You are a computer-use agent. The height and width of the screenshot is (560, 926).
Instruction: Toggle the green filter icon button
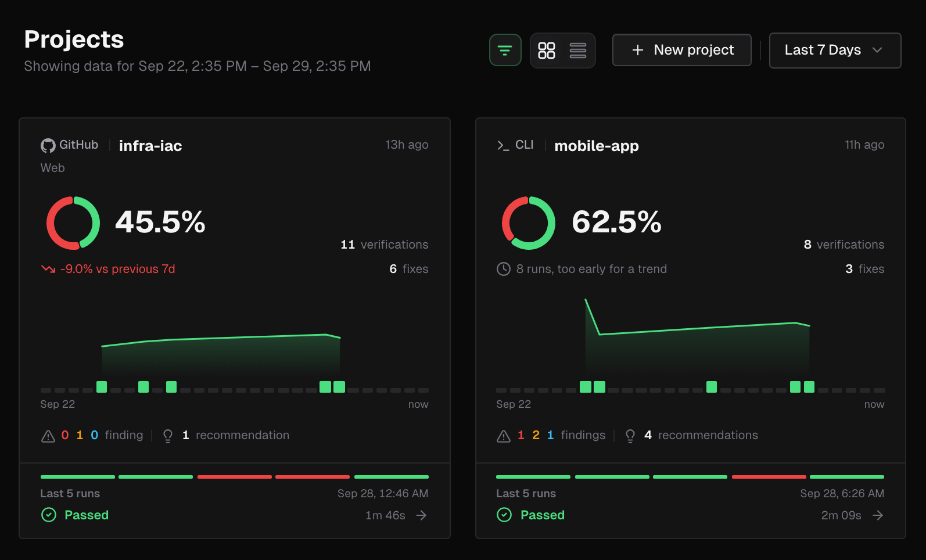coord(505,50)
